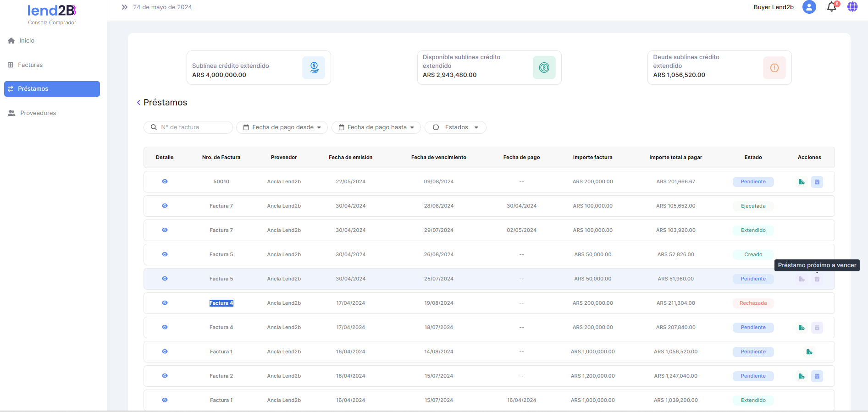Click the calendar action icon for invoice 50010
The image size is (868, 412).
click(x=817, y=182)
